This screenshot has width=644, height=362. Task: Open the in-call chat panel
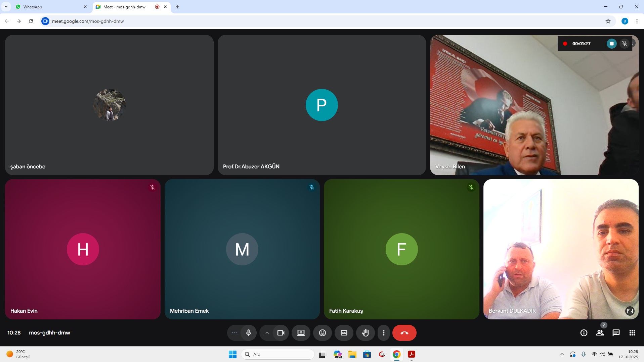point(616,333)
